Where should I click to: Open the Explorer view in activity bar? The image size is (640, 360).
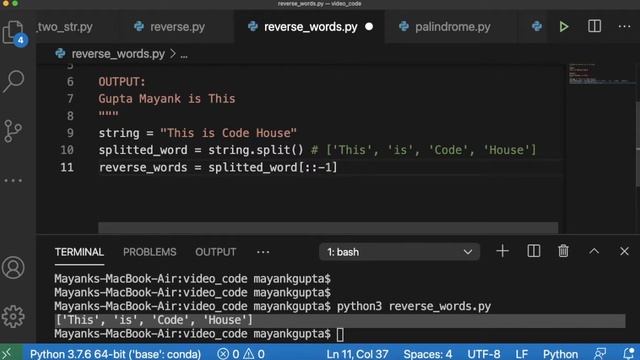tap(13, 33)
